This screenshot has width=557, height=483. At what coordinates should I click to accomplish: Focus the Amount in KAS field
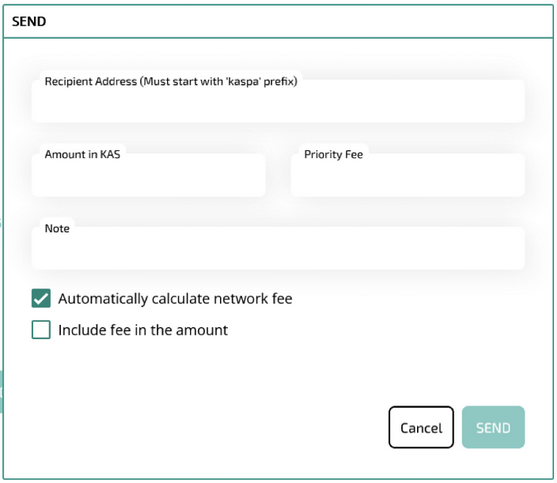click(148, 175)
